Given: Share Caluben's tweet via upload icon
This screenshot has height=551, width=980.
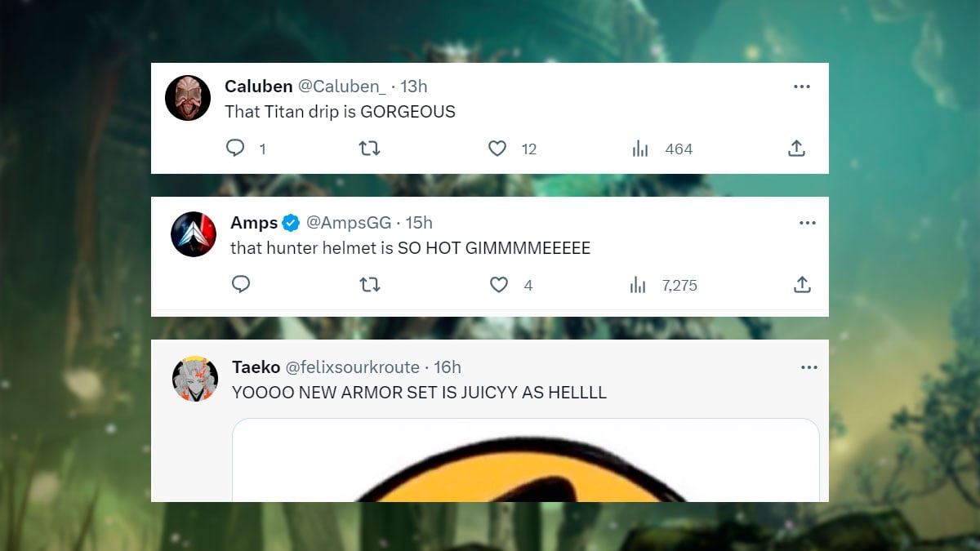Looking at the screenshot, I should pyautogui.click(x=797, y=148).
